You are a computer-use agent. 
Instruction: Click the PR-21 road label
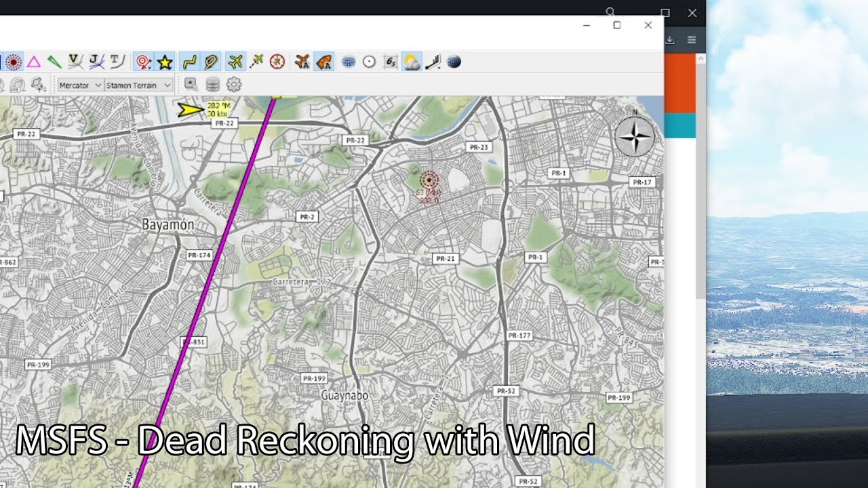tap(446, 258)
